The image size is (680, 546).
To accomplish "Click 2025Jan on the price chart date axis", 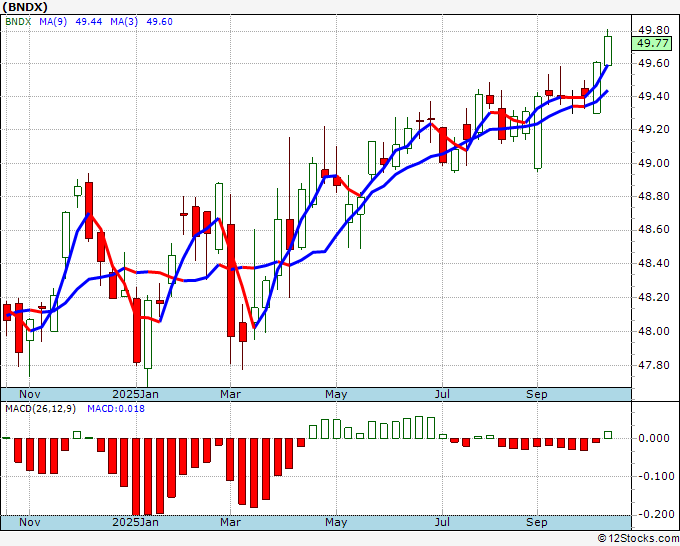I will click(x=135, y=394).
